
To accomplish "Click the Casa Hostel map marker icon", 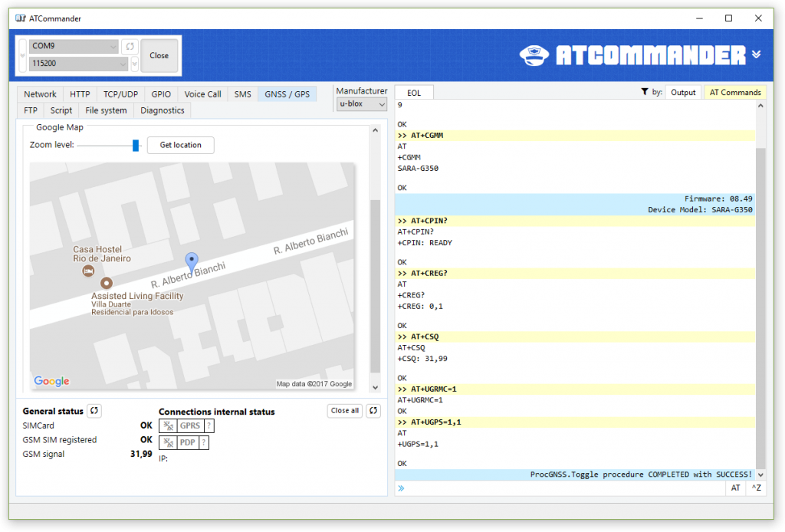I will coord(88,271).
